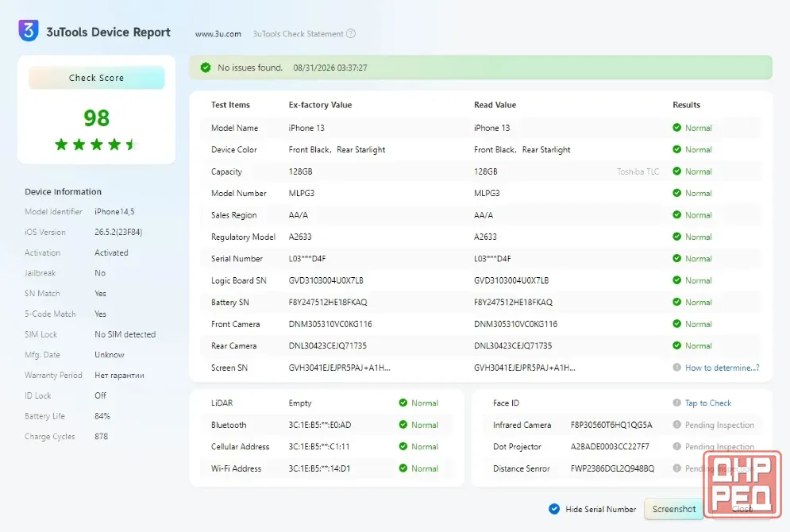Click the SIM Lock value No SIM detected
Screen dimensions: 790x532
(125, 334)
